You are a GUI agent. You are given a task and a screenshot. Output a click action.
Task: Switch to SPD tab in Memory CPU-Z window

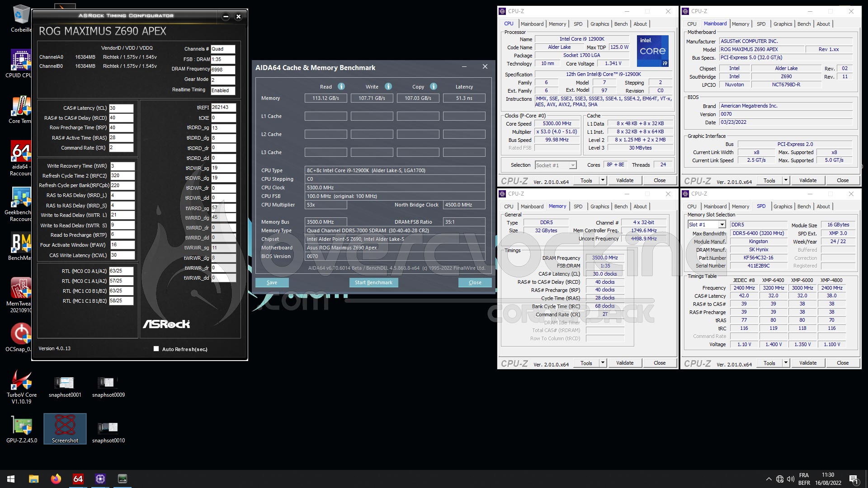pos(578,206)
